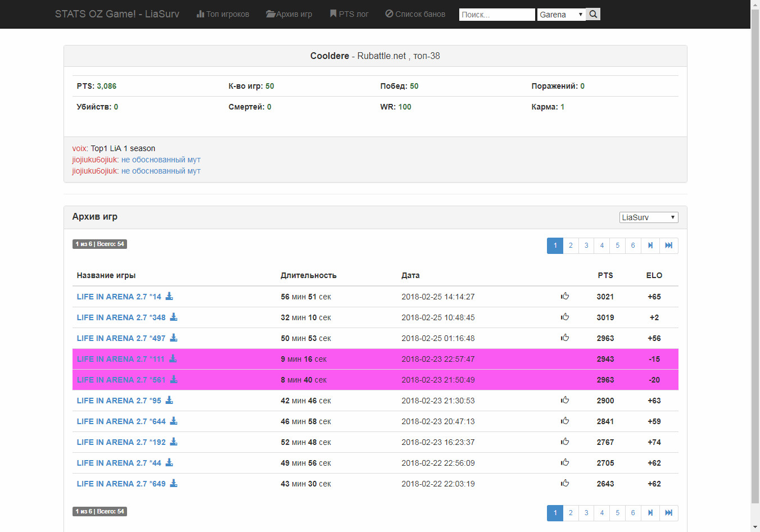Download replay for LIFE IN ARENA 2.7 *111
The height and width of the screenshot is (532, 760).
173,358
